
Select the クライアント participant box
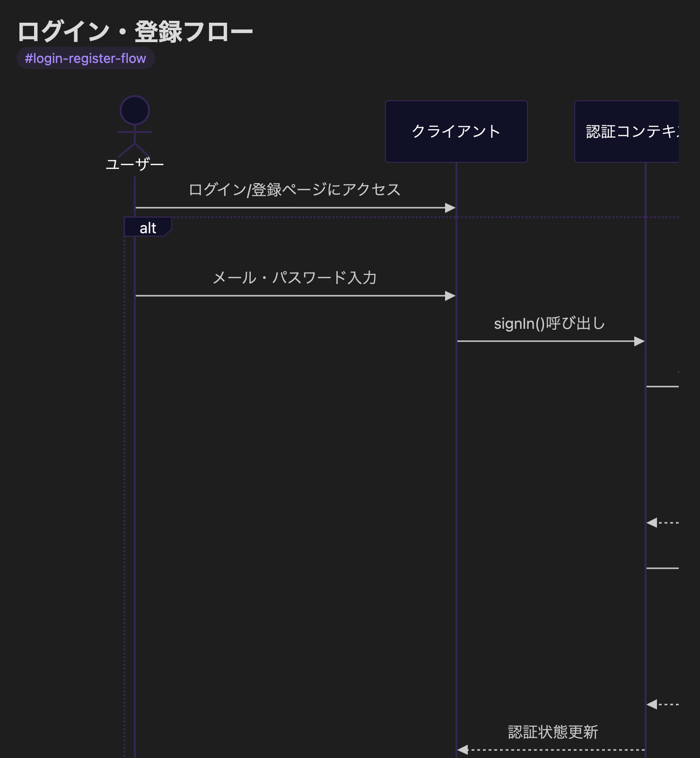tap(456, 132)
